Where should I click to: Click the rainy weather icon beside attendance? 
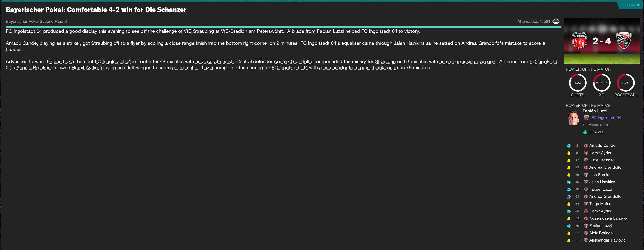[556, 22]
